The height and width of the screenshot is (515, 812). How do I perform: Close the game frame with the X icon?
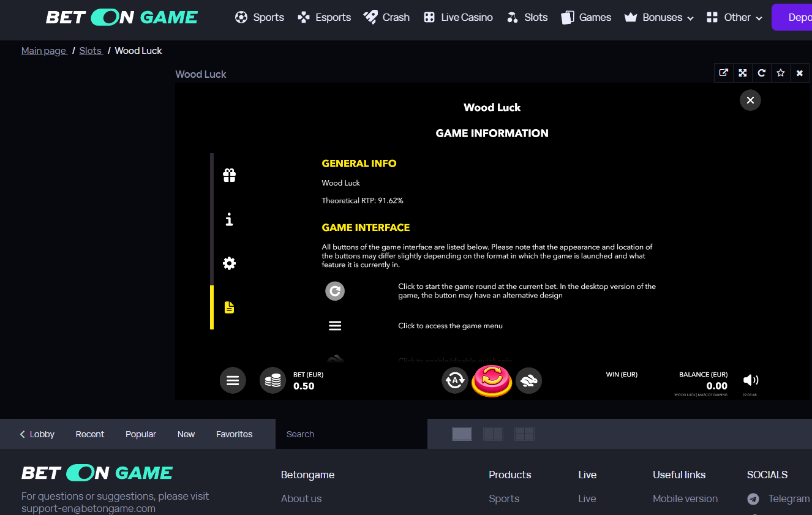799,73
